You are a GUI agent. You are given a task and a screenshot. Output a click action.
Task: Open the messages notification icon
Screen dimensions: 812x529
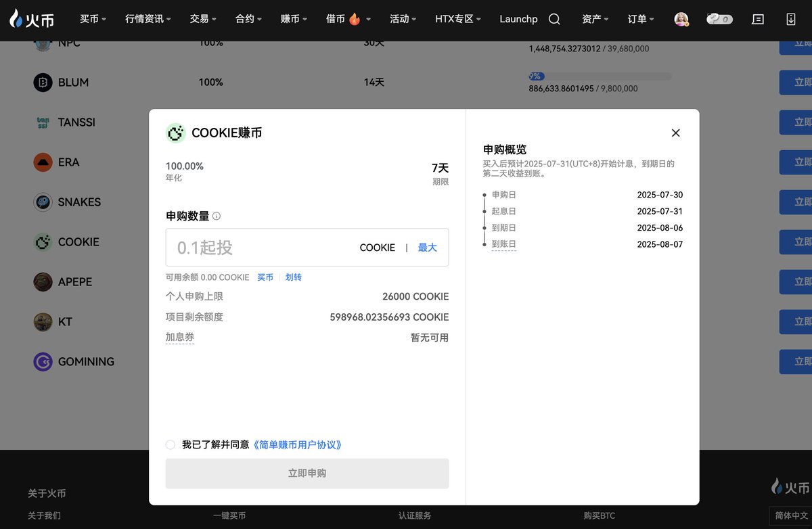coord(759,19)
